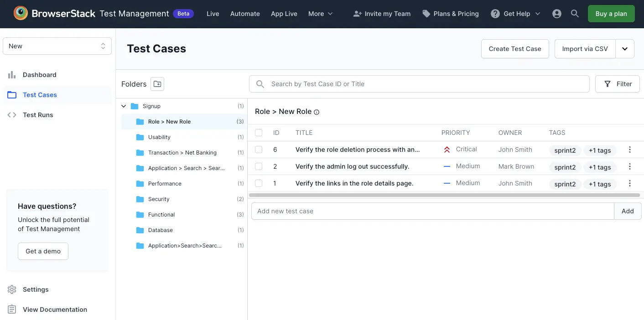Check the box for test case 6
644x320 pixels.
[259, 150]
